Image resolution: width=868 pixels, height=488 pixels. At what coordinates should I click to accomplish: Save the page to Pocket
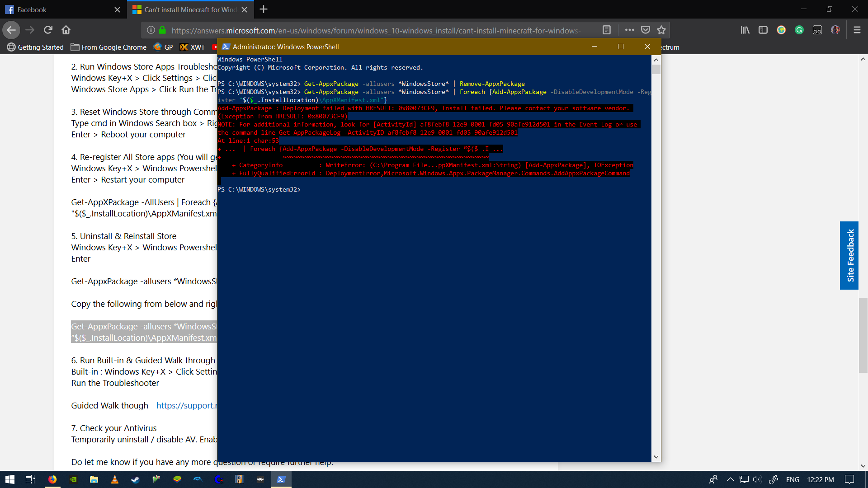point(646,30)
